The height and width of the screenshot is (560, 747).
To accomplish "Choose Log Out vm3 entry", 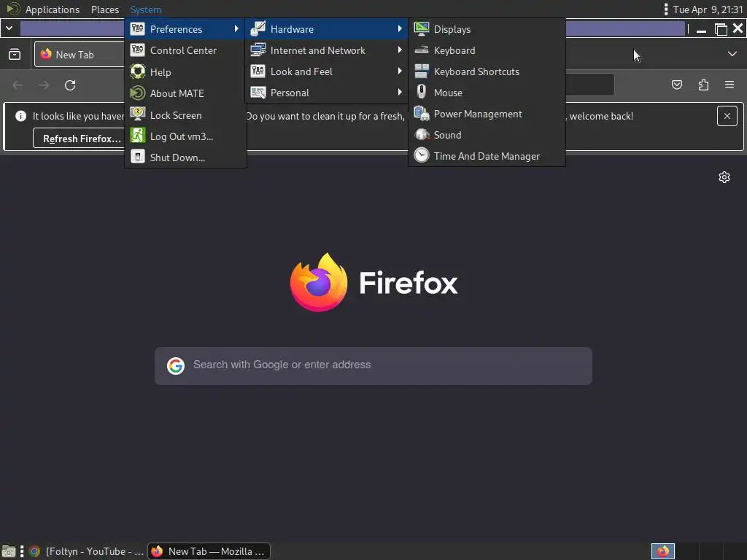I will pyautogui.click(x=185, y=136).
